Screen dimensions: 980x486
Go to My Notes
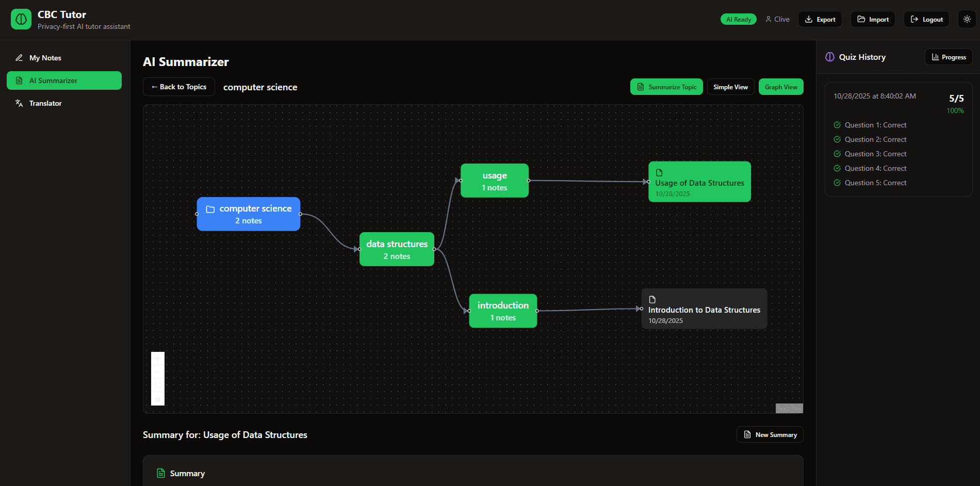(x=45, y=58)
